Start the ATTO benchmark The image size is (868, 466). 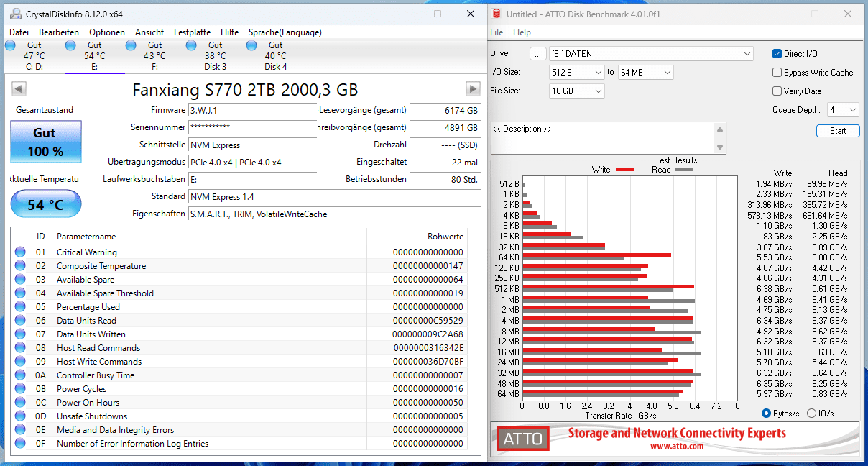coord(838,131)
